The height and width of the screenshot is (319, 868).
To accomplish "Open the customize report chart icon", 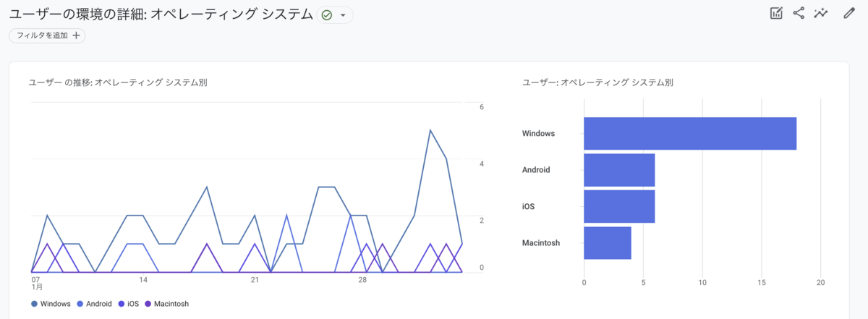I will click(777, 13).
